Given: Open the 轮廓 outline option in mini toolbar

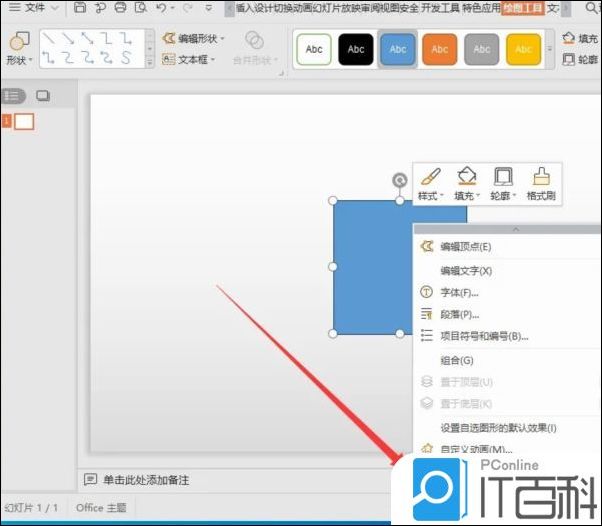Looking at the screenshot, I should (x=503, y=184).
